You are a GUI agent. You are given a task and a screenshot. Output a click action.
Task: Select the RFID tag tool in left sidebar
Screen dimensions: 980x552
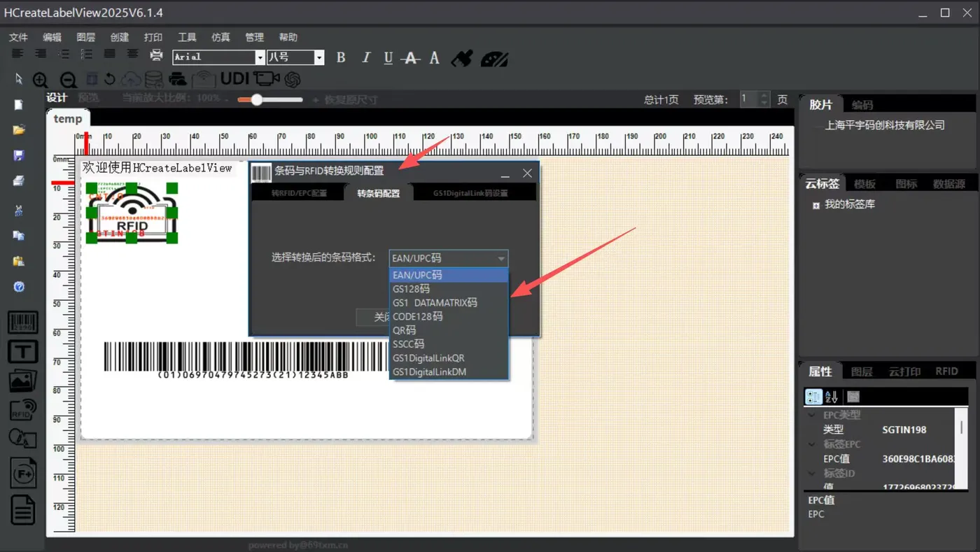click(x=22, y=410)
